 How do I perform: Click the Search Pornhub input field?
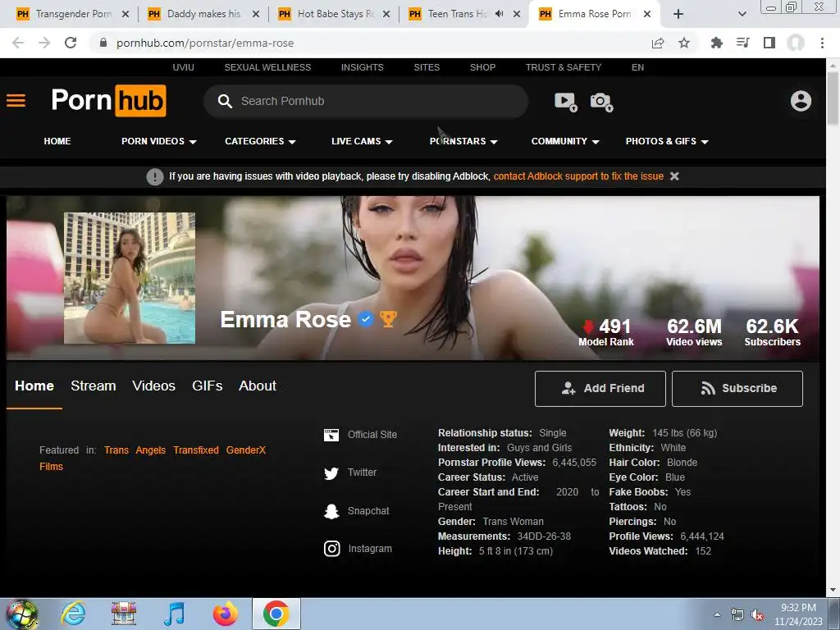tap(366, 101)
